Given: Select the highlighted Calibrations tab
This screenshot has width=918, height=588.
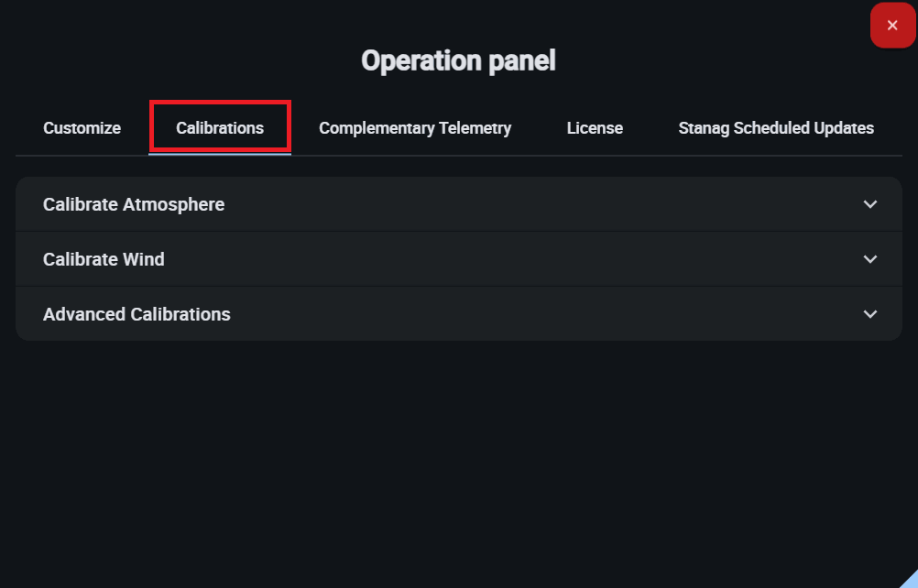Looking at the screenshot, I should (220, 128).
